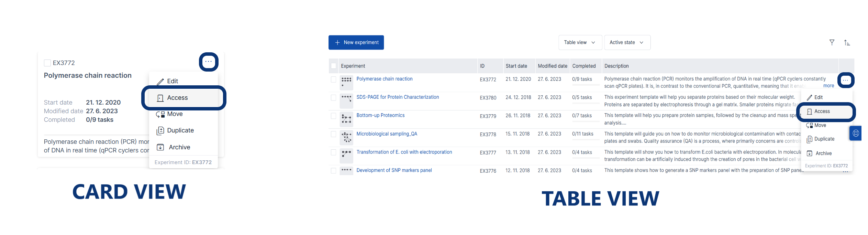Check the SDS-PAGE row checkbox
Image resolution: width=868 pixels, height=235 pixels.
tap(333, 98)
